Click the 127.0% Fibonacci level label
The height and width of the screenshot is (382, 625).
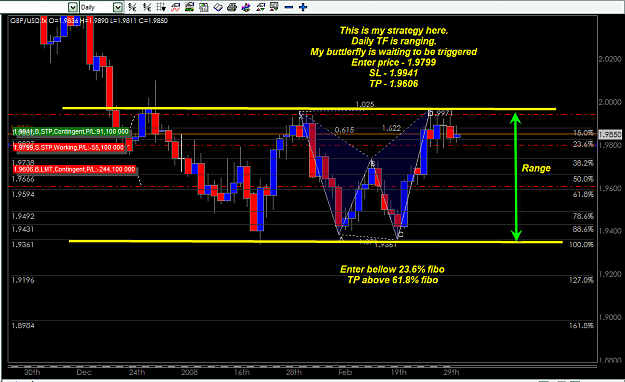click(582, 280)
